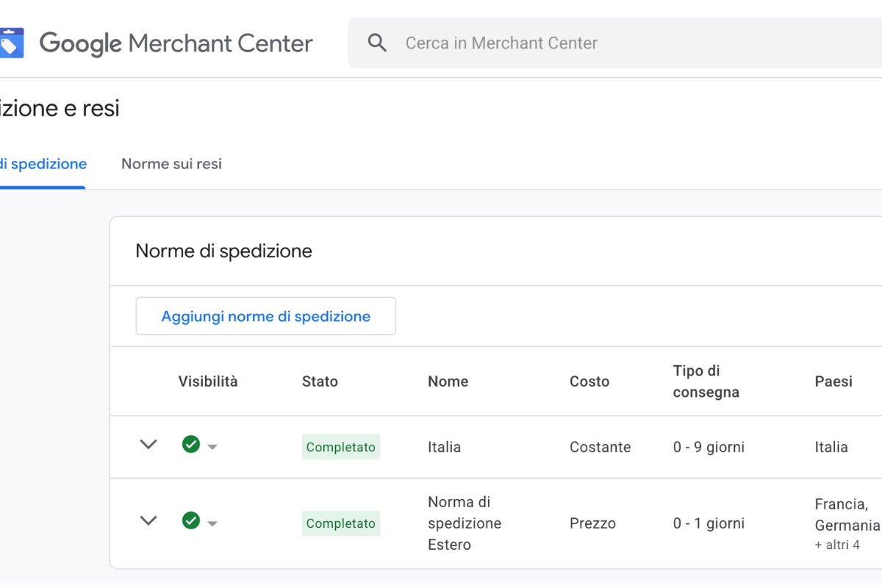Open visibility dropdown arrow for Estero row

[212, 523]
